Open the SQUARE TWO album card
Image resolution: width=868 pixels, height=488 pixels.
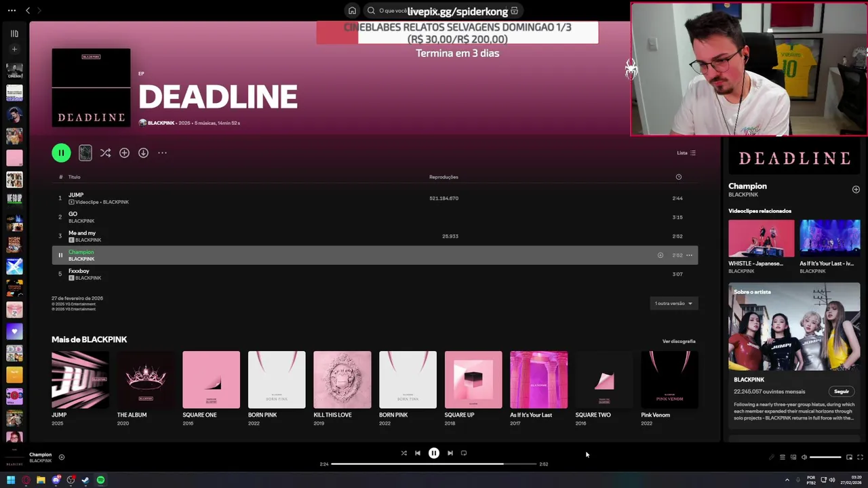click(604, 388)
